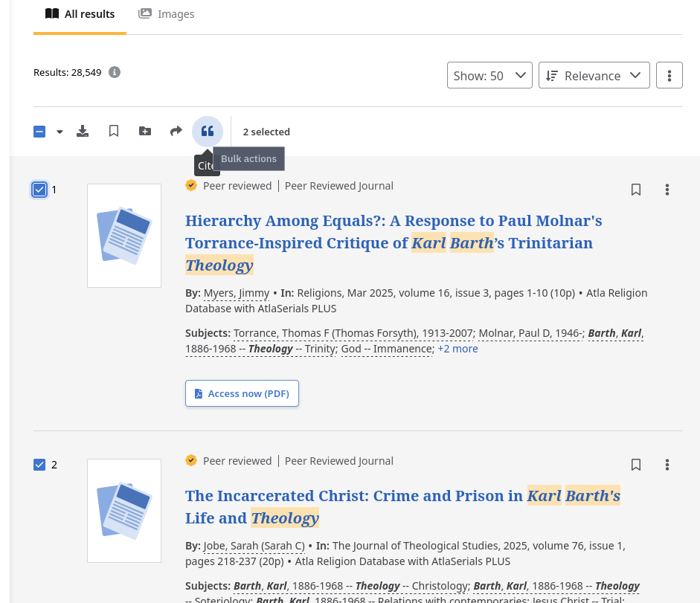This screenshot has width=700, height=603.
Task: Open author page for Jobe, Sarah
Action: coord(253,545)
